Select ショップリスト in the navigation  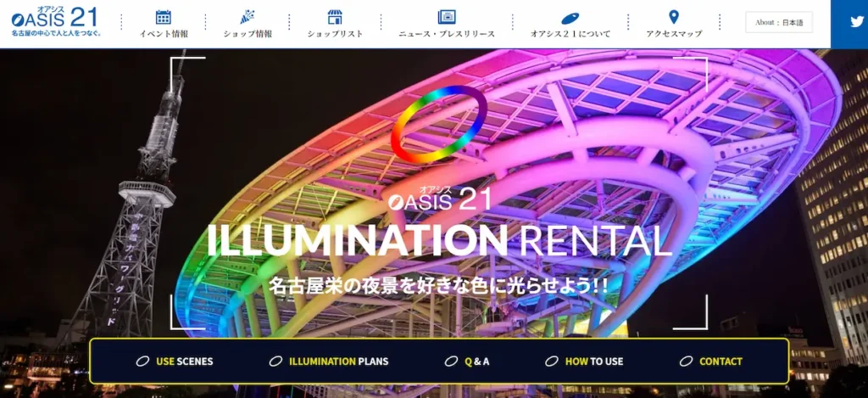(x=335, y=34)
